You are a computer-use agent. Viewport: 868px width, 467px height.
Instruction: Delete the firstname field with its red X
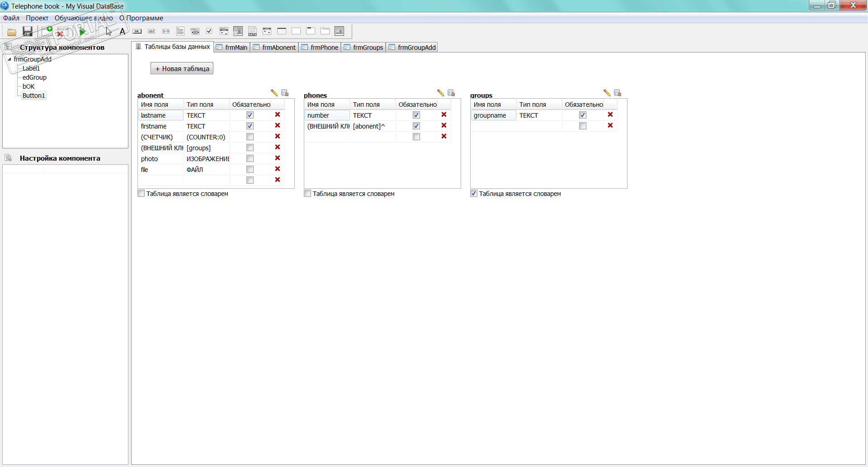point(278,126)
